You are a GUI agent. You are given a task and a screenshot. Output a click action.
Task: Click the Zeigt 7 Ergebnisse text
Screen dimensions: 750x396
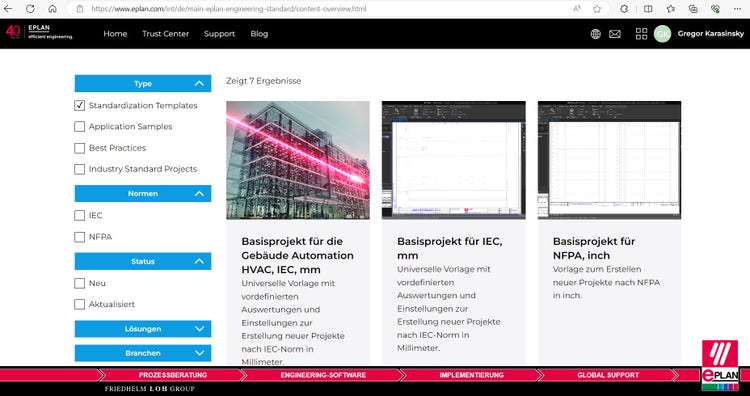(264, 81)
